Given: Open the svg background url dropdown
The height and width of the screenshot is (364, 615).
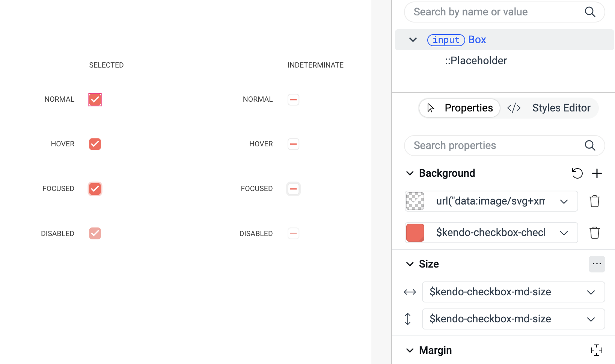Looking at the screenshot, I should [x=564, y=201].
